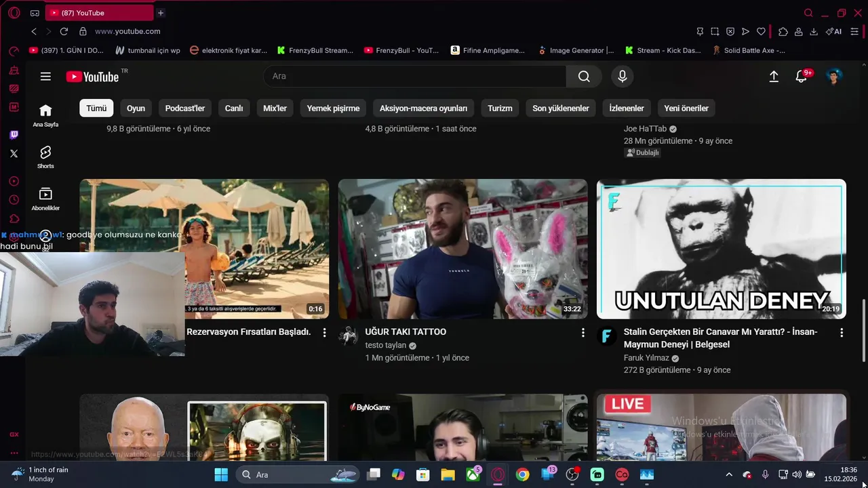The height and width of the screenshot is (488, 868).
Task: Open Shorts in the YouTube sidebar
Action: click(45, 157)
